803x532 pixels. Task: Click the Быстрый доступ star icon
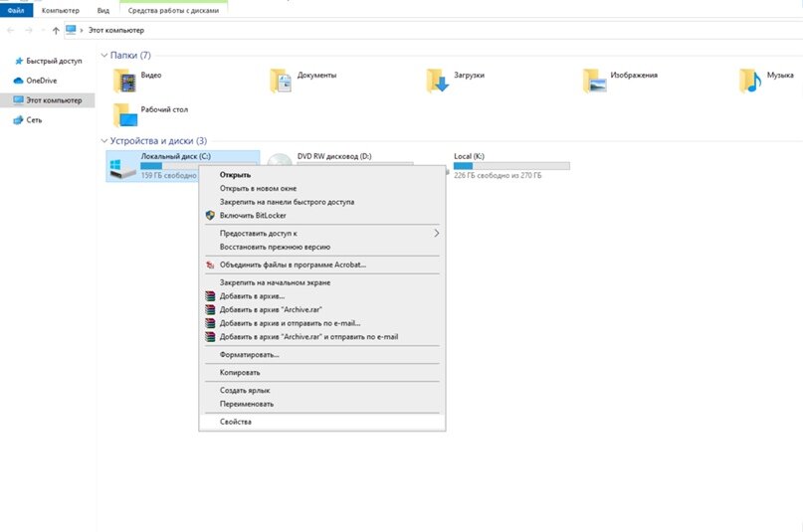19,61
